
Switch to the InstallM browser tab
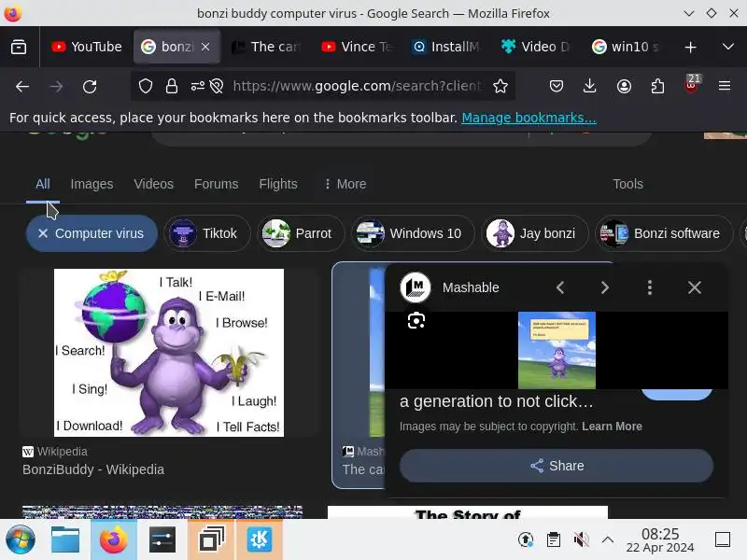point(447,47)
